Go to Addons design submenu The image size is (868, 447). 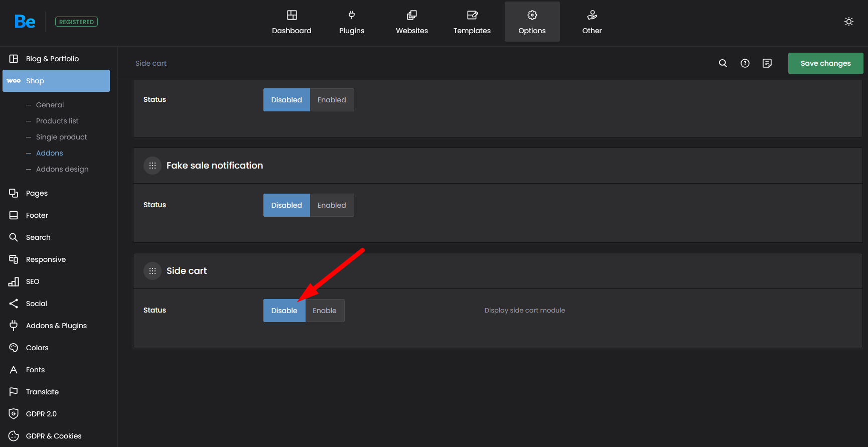pos(62,169)
